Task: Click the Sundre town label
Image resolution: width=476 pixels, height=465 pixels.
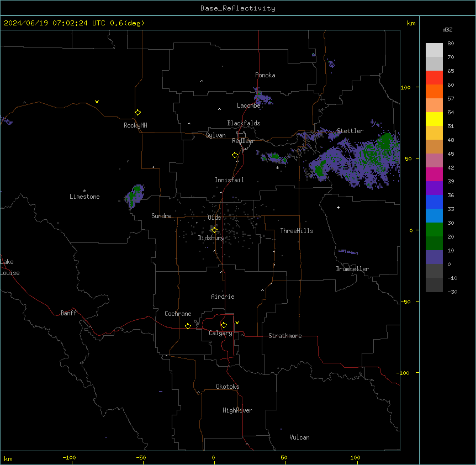Action: point(161,216)
